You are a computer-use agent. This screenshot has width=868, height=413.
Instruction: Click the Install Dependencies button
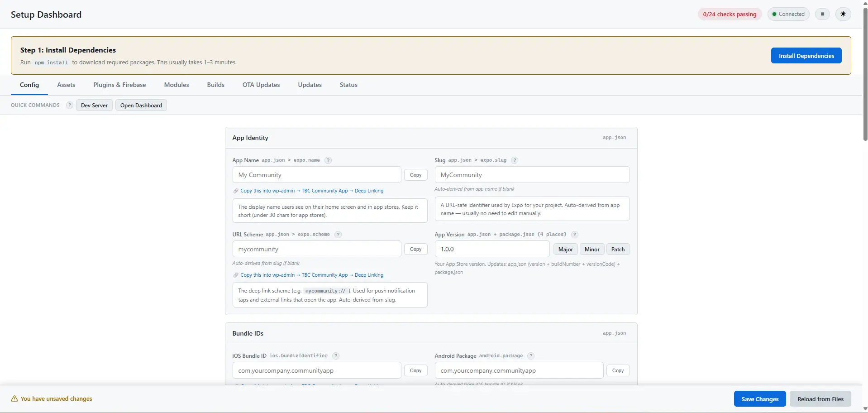(806, 55)
